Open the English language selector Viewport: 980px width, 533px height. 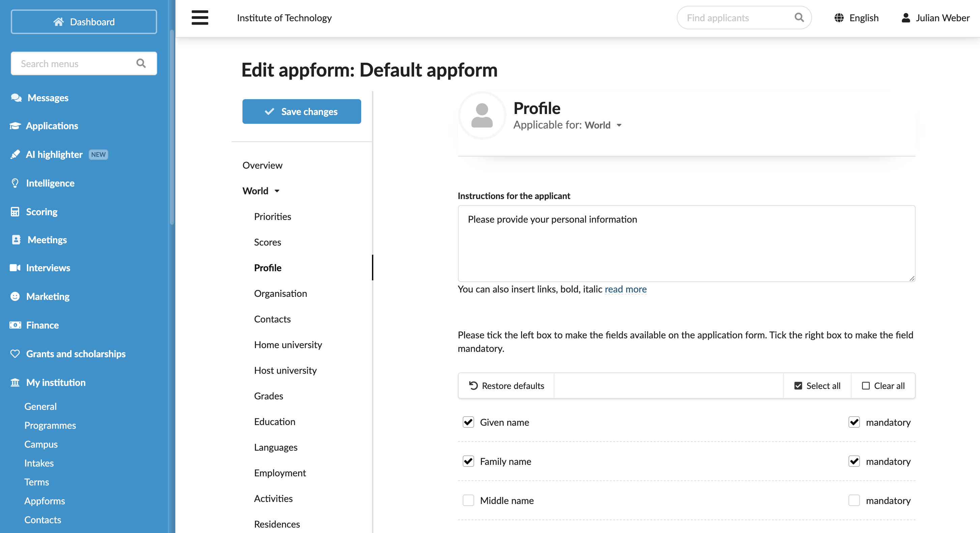click(856, 18)
